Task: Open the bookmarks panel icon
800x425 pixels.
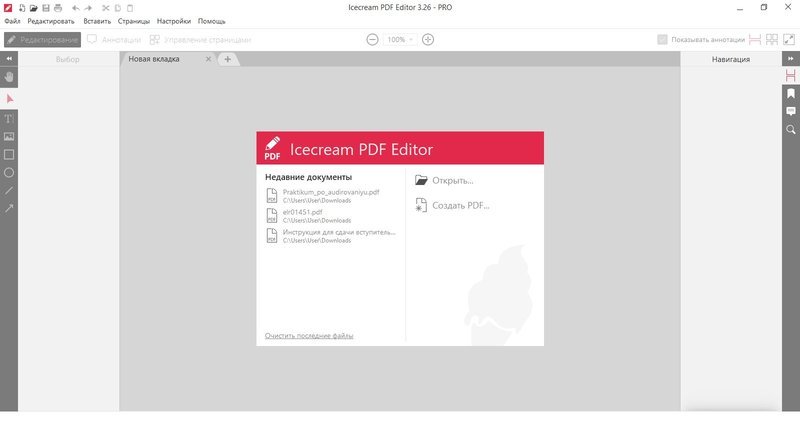Action: click(x=791, y=93)
